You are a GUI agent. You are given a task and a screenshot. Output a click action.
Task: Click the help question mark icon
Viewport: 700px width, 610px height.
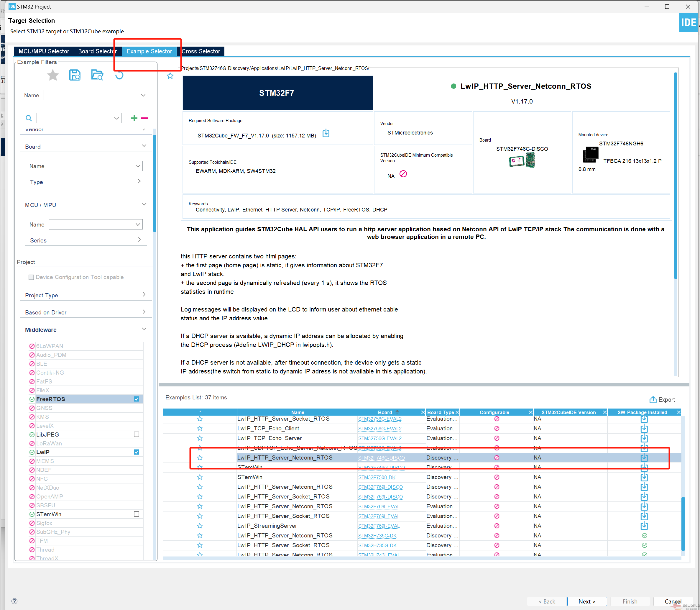coord(14,601)
